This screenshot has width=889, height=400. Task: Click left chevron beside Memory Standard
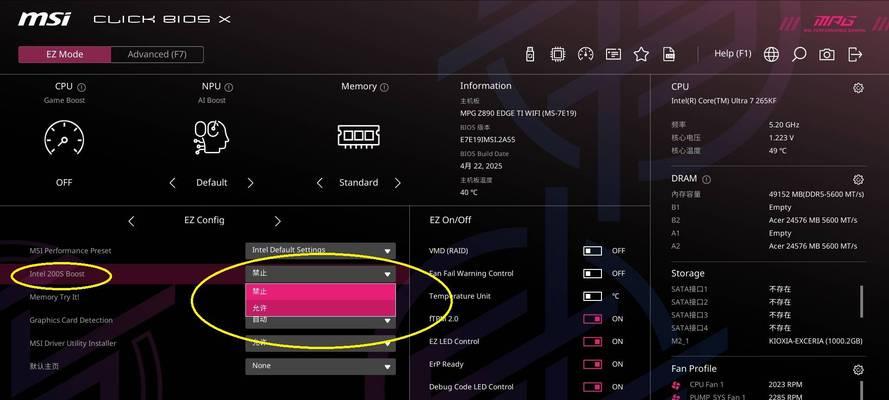coord(319,183)
